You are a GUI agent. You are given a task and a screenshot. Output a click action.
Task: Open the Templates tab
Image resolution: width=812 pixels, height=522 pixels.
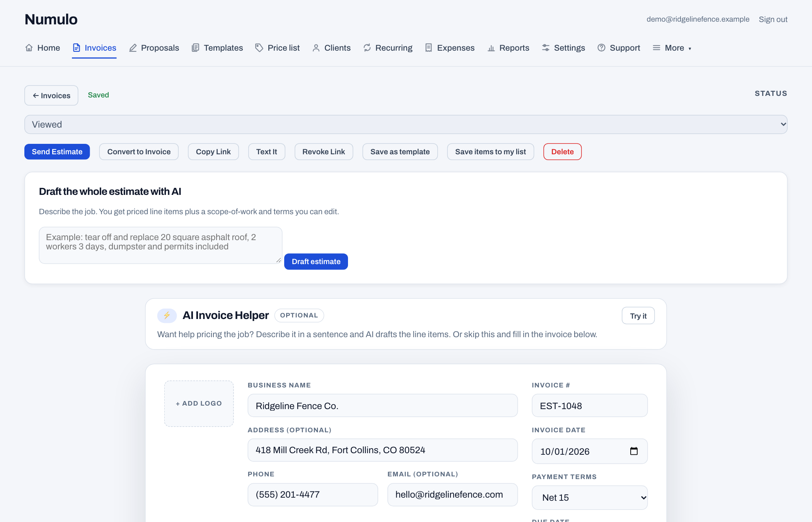pyautogui.click(x=217, y=48)
